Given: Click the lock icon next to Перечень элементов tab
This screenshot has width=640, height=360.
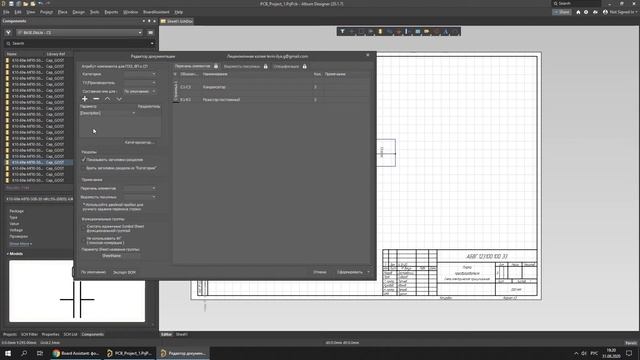Looking at the screenshot, I should pos(216,66).
